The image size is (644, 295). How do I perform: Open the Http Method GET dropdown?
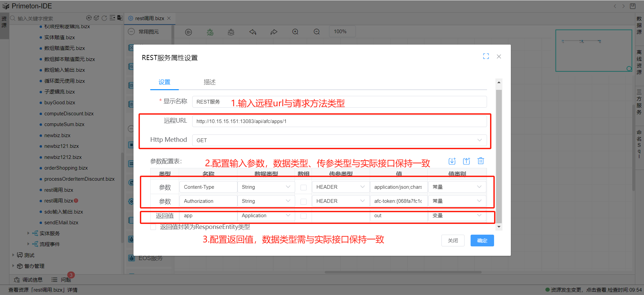point(339,140)
